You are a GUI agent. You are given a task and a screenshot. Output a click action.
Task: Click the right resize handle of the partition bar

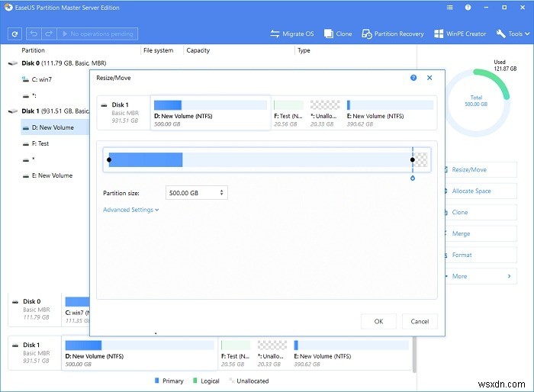[413, 159]
